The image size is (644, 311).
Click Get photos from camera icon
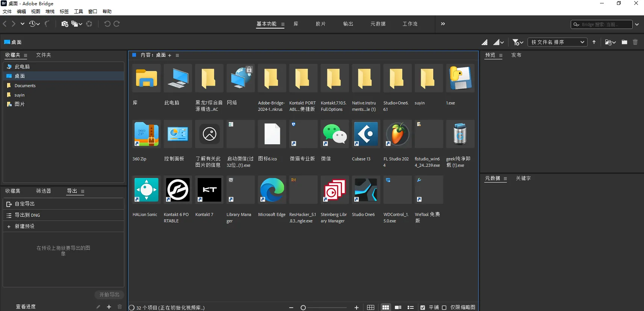65,24
